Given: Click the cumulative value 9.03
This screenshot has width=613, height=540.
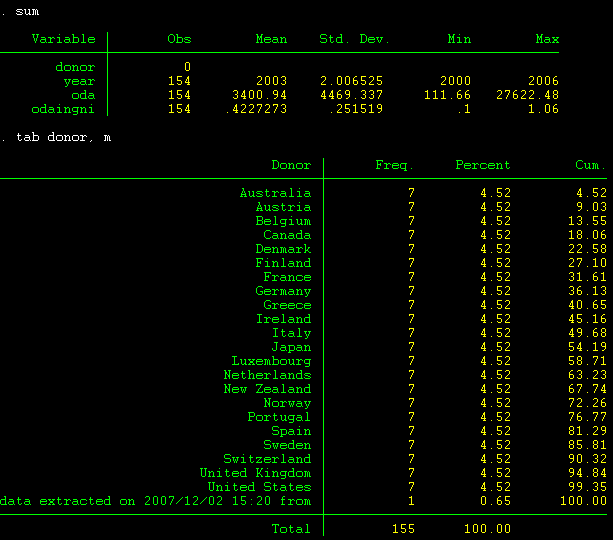Looking at the screenshot, I should click(591, 207).
